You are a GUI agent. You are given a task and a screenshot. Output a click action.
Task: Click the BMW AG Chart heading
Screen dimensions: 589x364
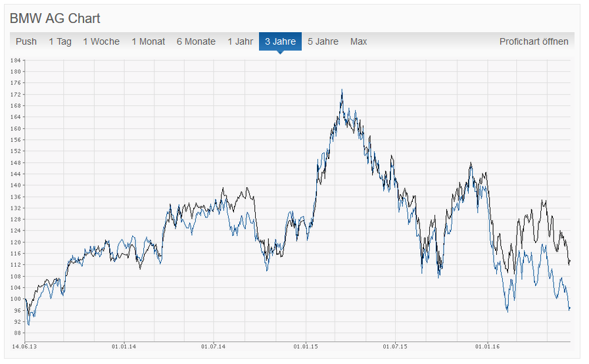click(x=55, y=18)
